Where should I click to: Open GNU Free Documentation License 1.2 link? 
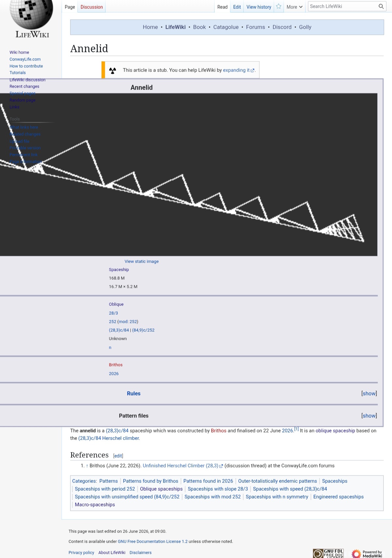pyautogui.click(x=153, y=541)
